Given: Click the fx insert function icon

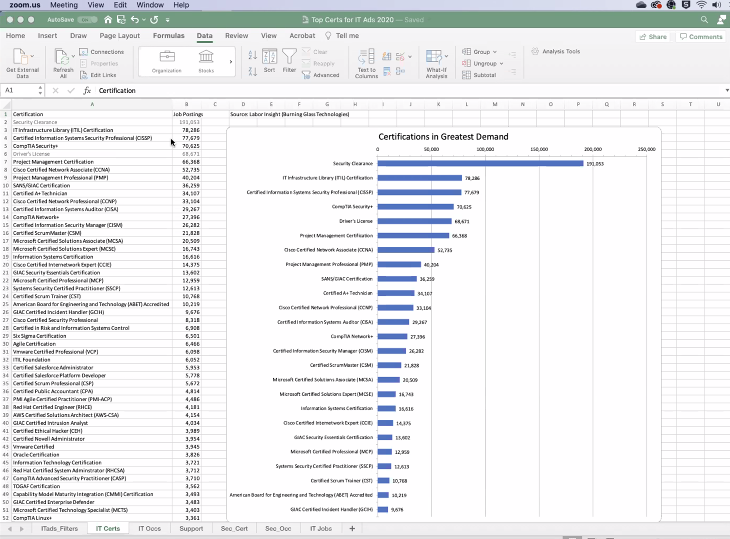Looking at the screenshot, I should (87, 90).
